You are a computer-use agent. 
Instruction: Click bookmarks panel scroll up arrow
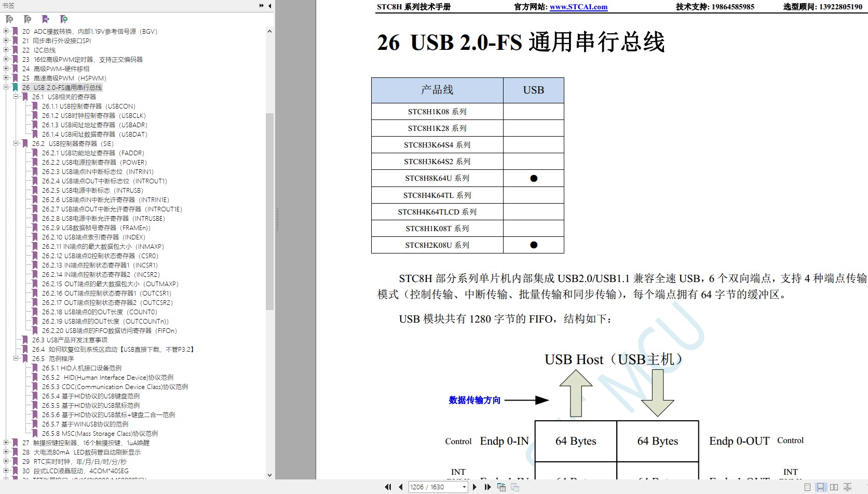269,31
